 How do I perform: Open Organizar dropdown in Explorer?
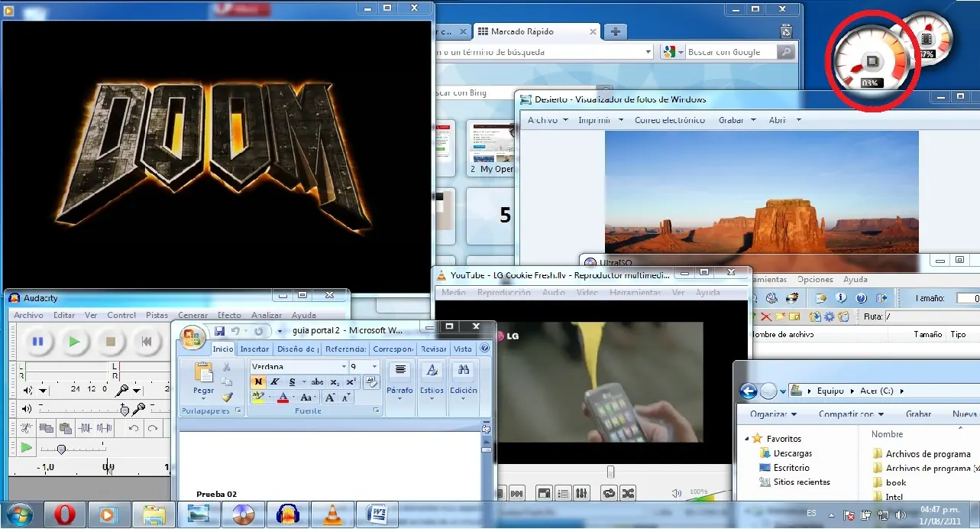coord(773,414)
